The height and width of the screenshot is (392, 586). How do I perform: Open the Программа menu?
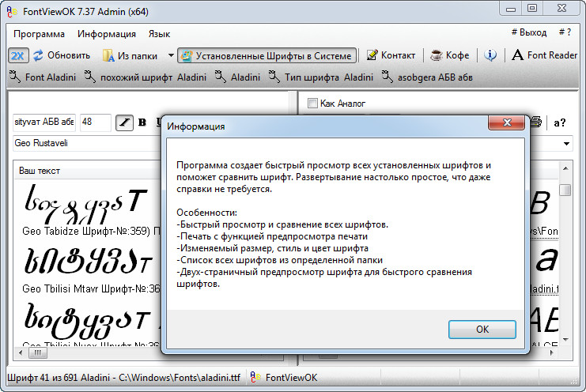39,34
